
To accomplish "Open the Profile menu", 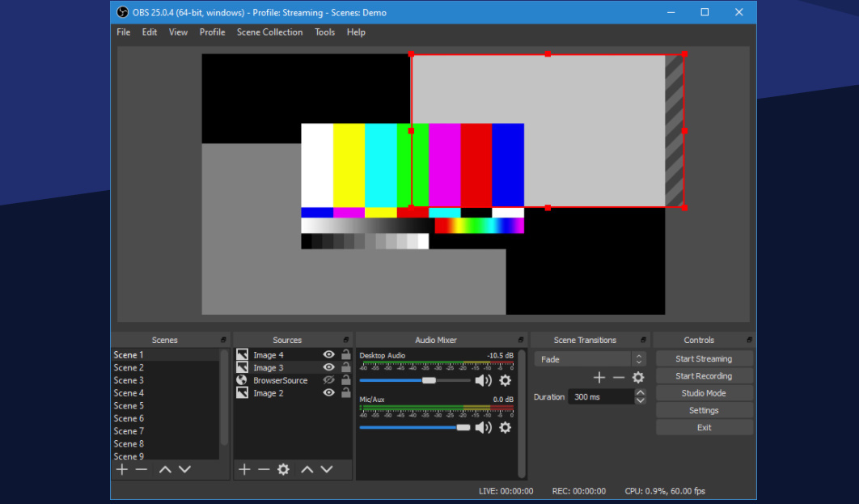I will click(x=212, y=32).
